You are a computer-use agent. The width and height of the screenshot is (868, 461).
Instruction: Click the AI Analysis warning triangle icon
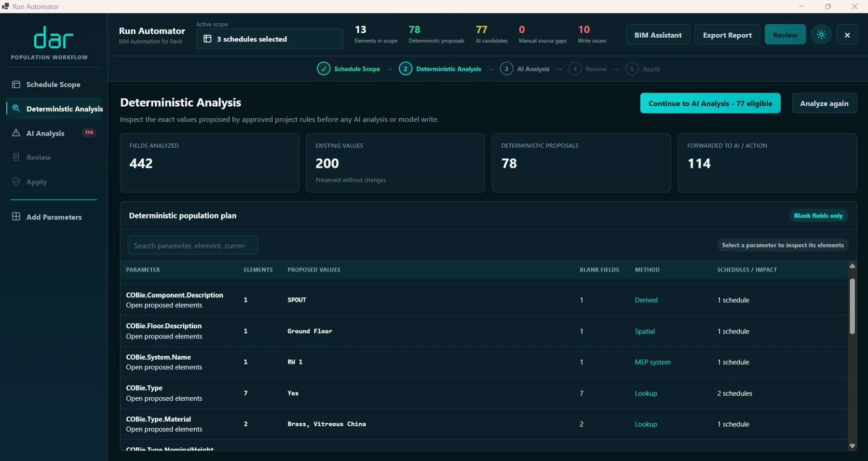(16, 133)
